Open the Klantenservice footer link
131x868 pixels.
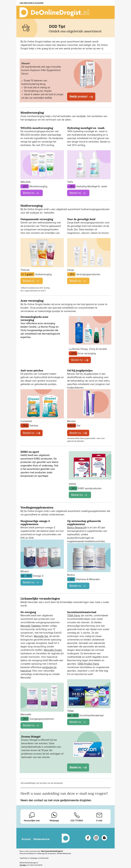click(x=41, y=839)
